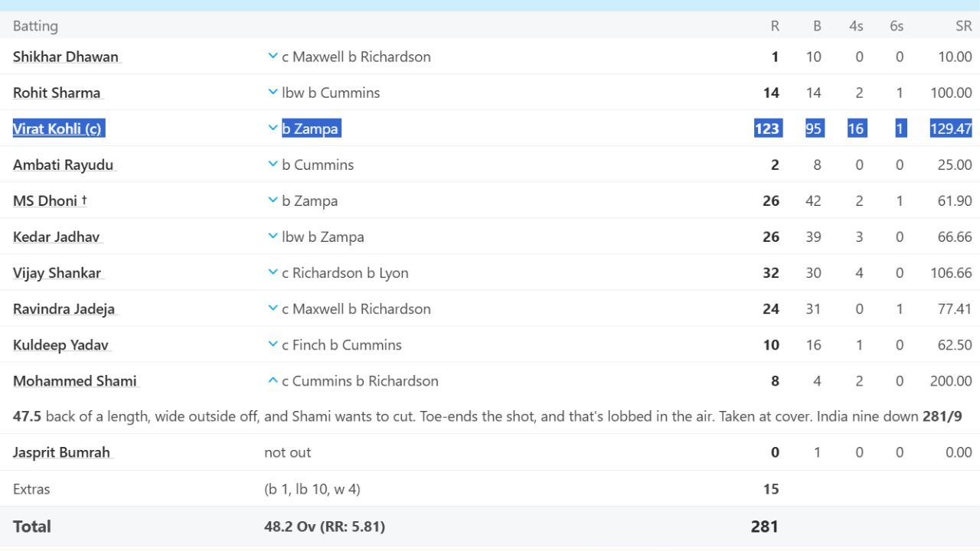Open Rohit Sharma player profile
The image size is (980, 551).
tap(57, 93)
